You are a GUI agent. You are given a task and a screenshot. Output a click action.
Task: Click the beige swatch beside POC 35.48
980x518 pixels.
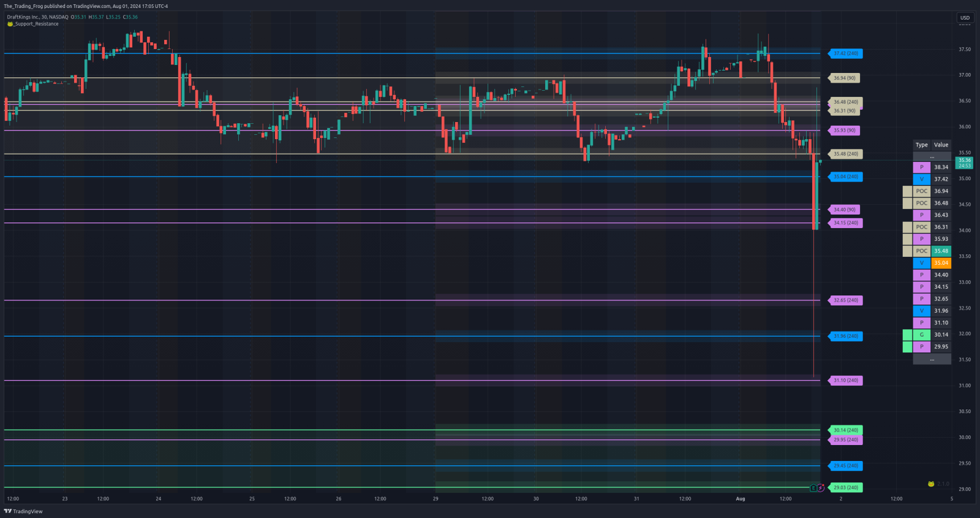(908, 251)
